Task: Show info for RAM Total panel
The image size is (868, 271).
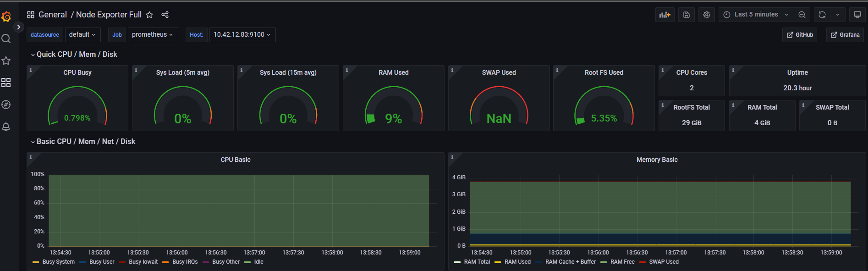Action: (733, 105)
